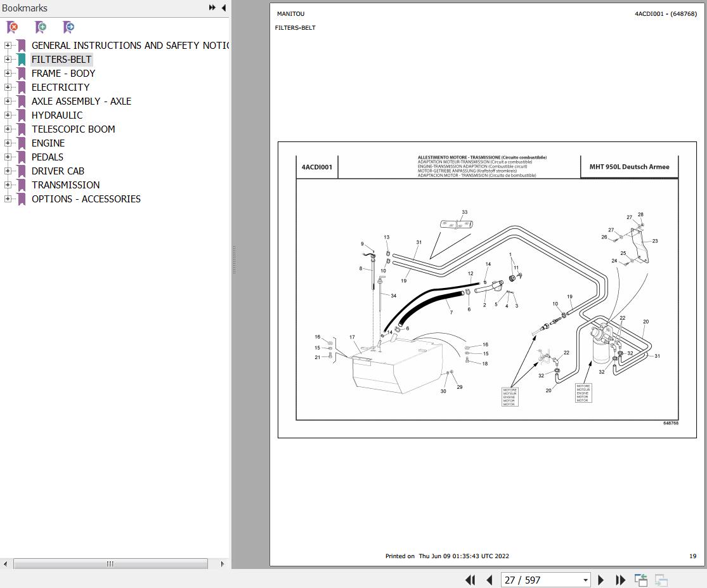Open the DRIVER CAB bookmark
This screenshot has height=588, width=707.
(58, 171)
